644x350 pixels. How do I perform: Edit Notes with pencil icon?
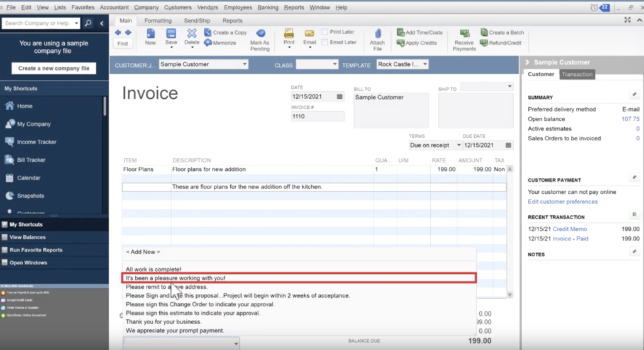[x=635, y=251]
